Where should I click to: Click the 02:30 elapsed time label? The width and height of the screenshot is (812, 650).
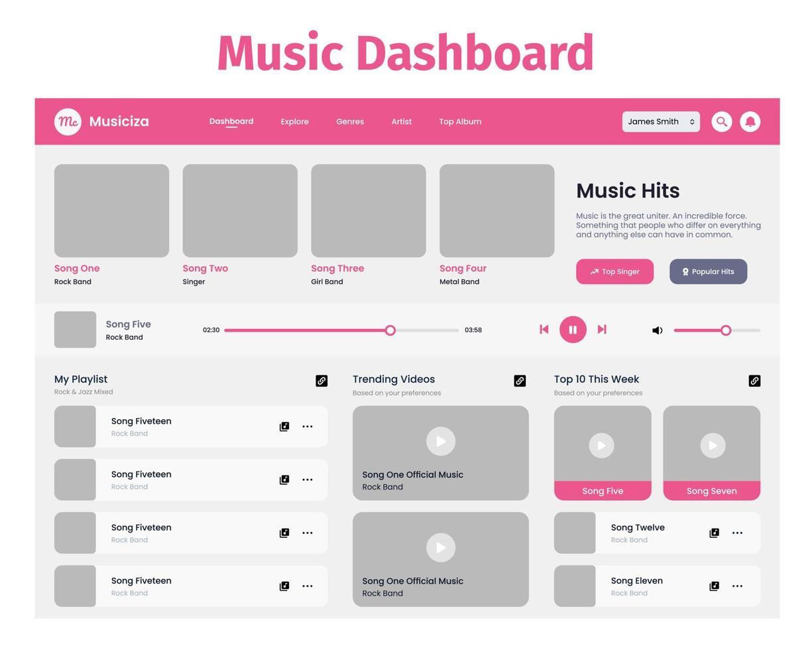[211, 330]
